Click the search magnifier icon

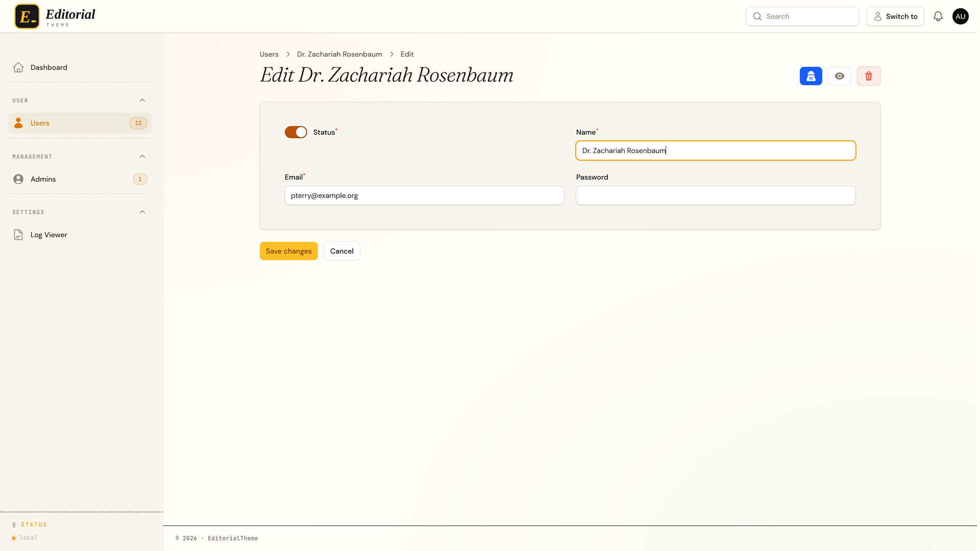pyautogui.click(x=757, y=16)
